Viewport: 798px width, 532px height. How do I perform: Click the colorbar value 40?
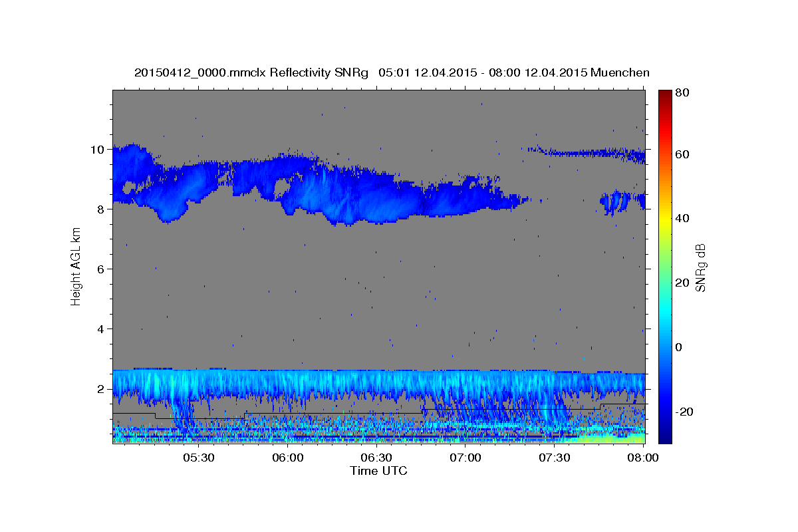point(682,218)
